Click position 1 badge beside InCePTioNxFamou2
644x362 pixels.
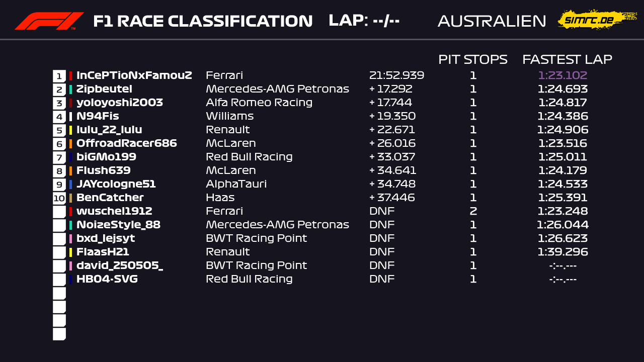[59, 76]
